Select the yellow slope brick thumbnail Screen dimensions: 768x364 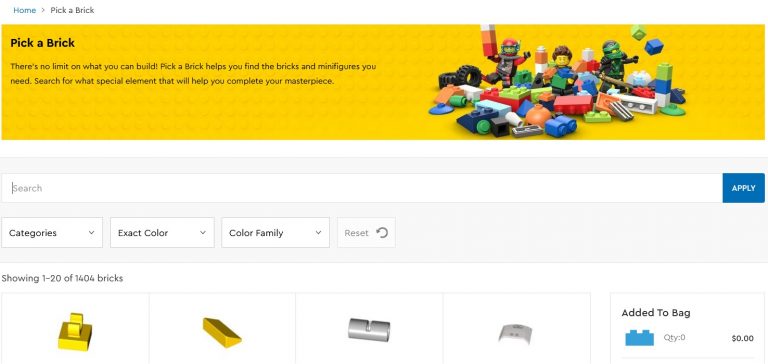pyautogui.click(x=222, y=332)
